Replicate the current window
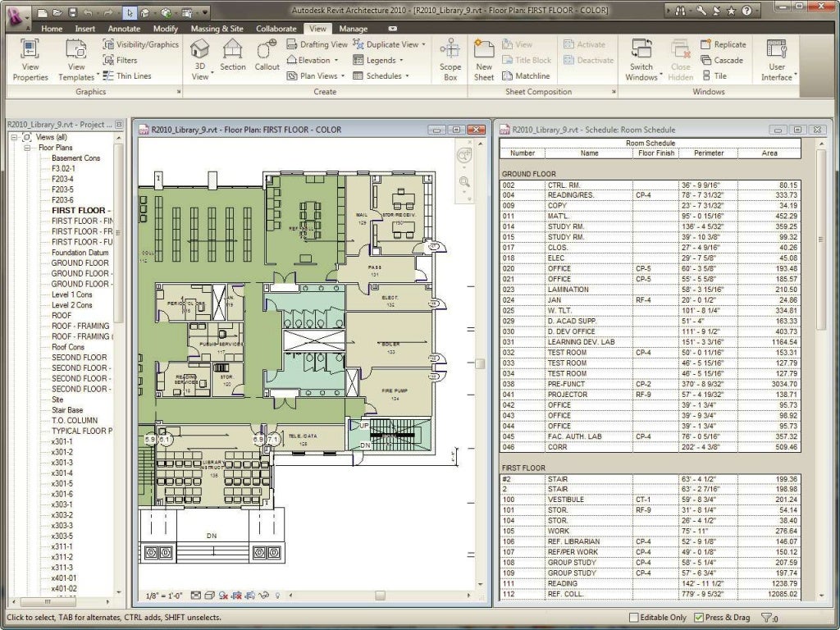This screenshot has width=840, height=630. click(x=724, y=44)
